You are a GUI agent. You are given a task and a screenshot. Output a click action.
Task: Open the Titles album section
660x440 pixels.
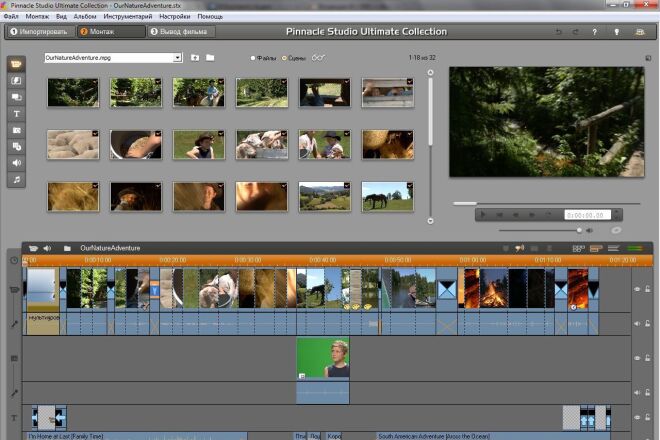pyautogui.click(x=16, y=114)
